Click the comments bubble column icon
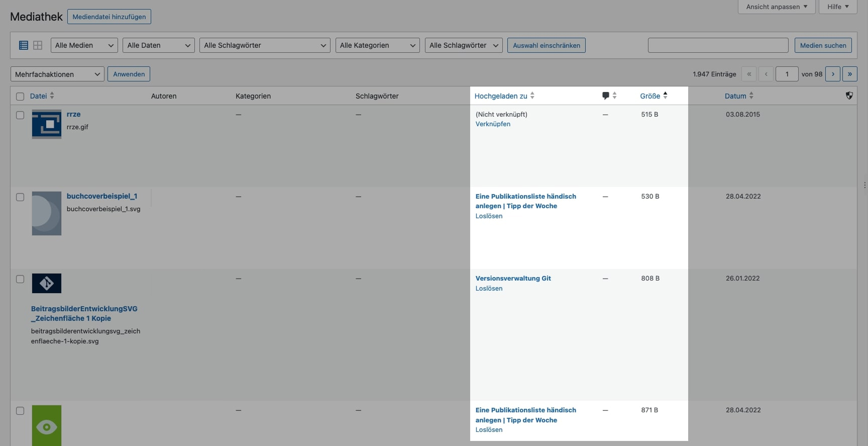The height and width of the screenshot is (446, 868). [605, 96]
